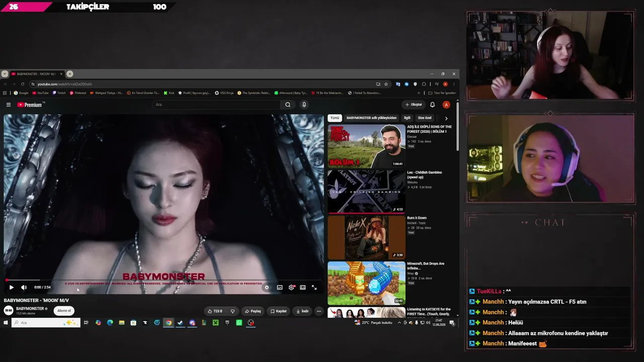
Task: Open the Windows Start menu
Action: tap(6, 323)
